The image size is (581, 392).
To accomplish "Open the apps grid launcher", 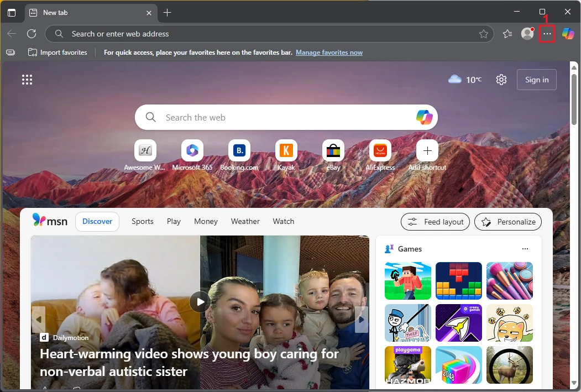I will (27, 79).
